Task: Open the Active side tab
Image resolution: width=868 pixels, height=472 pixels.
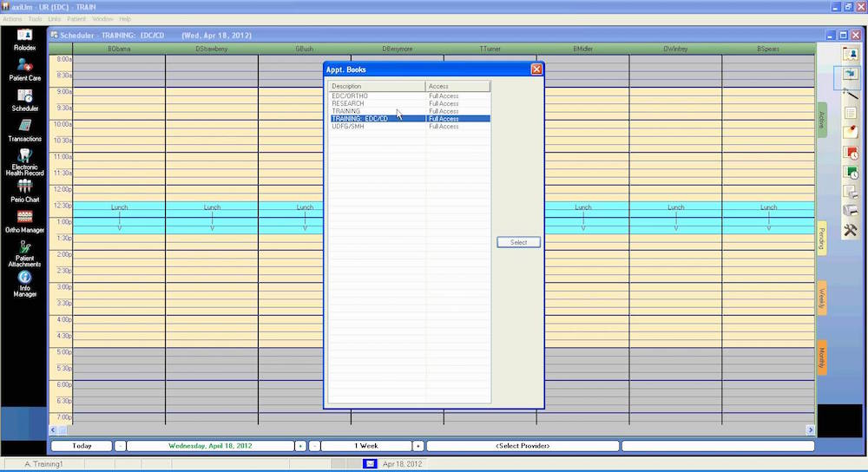Action: click(x=822, y=120)
